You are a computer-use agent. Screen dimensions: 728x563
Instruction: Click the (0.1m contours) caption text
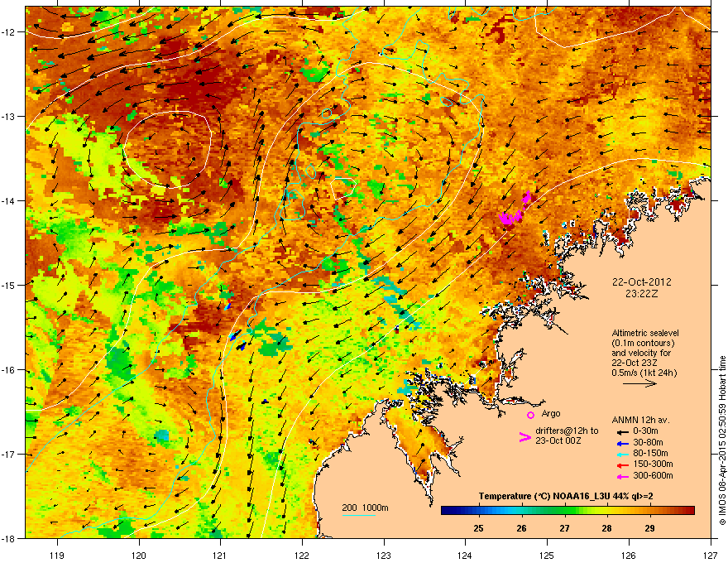(643, 343)
